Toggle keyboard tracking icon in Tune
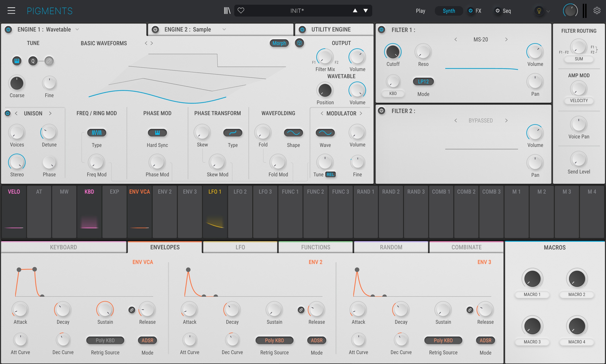606x364 pixels. click(17, 61)
